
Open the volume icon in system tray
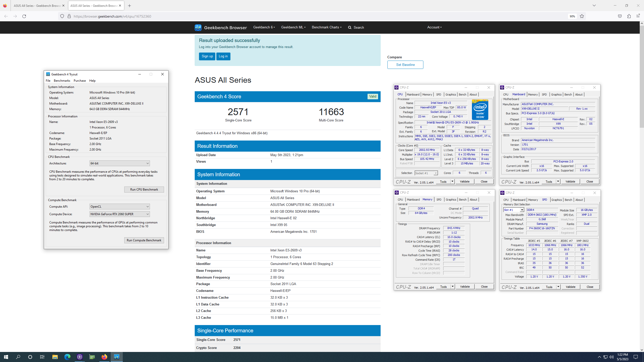point(612,357)
